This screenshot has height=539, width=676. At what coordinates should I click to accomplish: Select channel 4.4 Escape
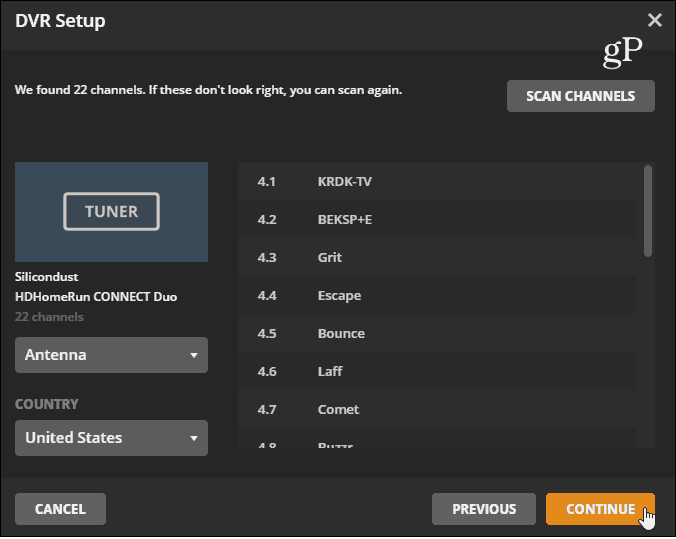pyautogui.click(x=437, y=295)
